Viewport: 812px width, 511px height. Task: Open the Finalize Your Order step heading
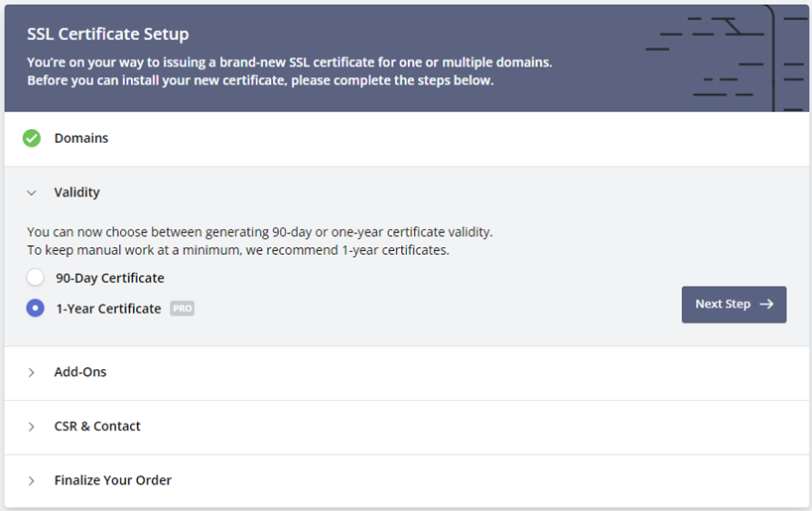113,480
